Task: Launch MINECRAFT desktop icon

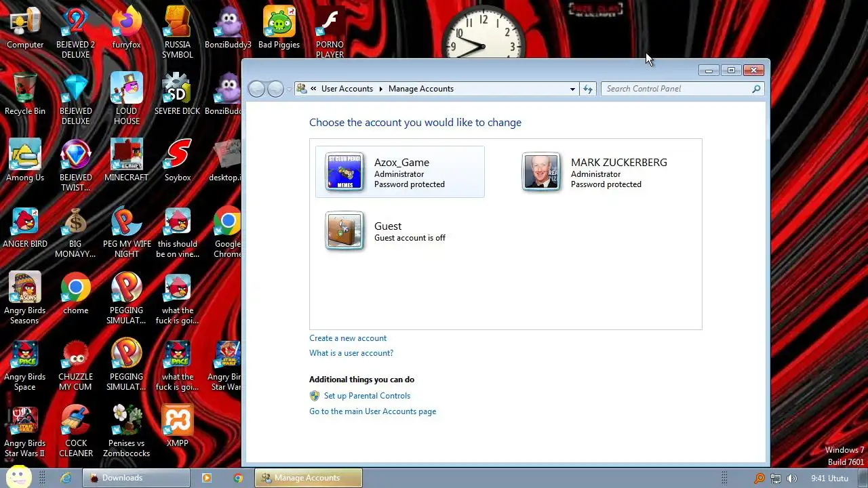Action: [x=126, y=161]
